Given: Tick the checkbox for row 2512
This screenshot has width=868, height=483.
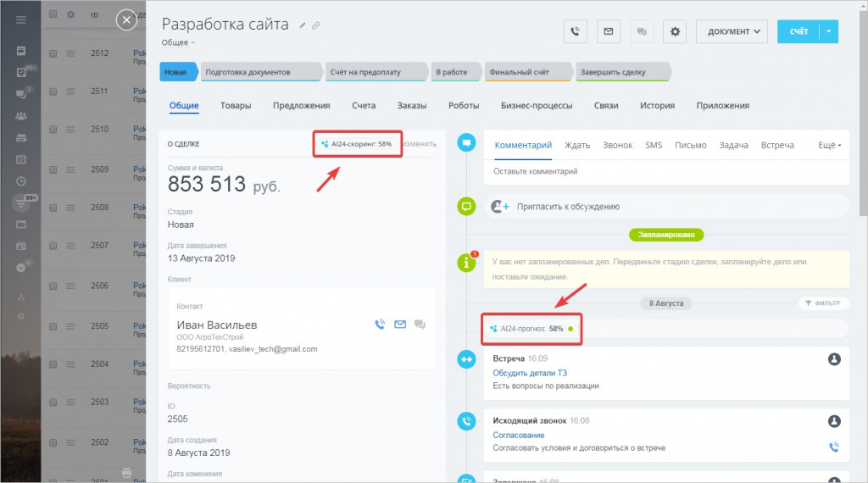Looking at the screenshot, I should point(53,53).
